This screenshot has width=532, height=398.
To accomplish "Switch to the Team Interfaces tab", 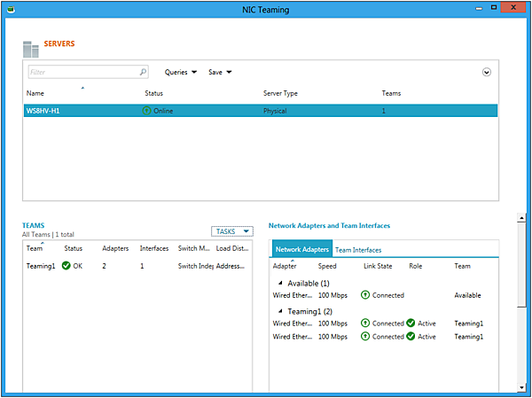I will (x=358, y=250).
